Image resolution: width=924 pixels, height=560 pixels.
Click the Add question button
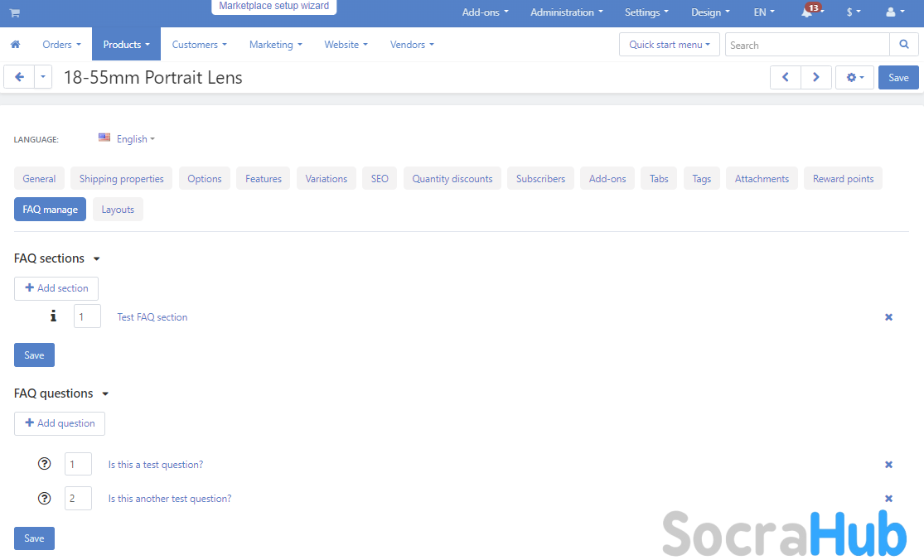pos(60,423)
